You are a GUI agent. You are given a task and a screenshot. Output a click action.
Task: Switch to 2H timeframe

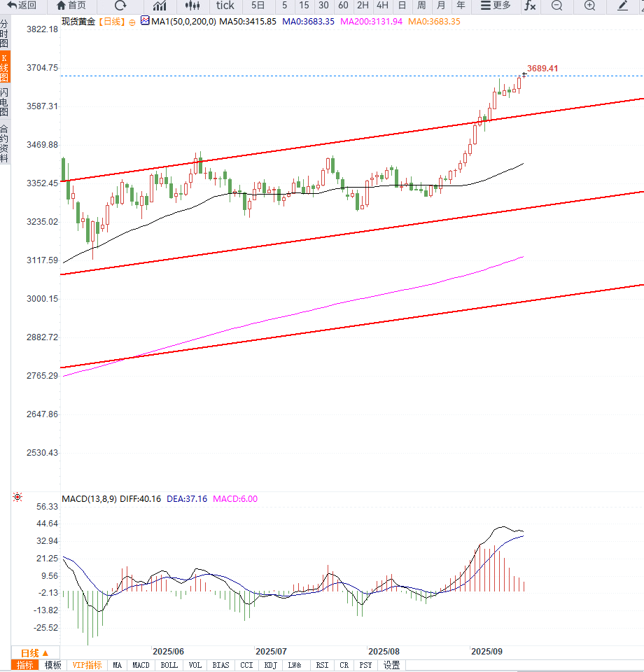(363, 6)
